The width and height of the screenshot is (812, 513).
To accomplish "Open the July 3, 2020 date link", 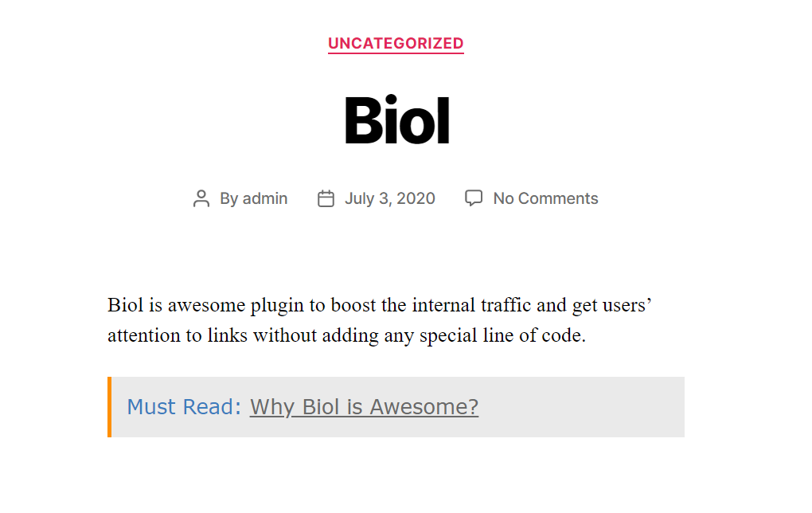I will (x=390, y=198).
